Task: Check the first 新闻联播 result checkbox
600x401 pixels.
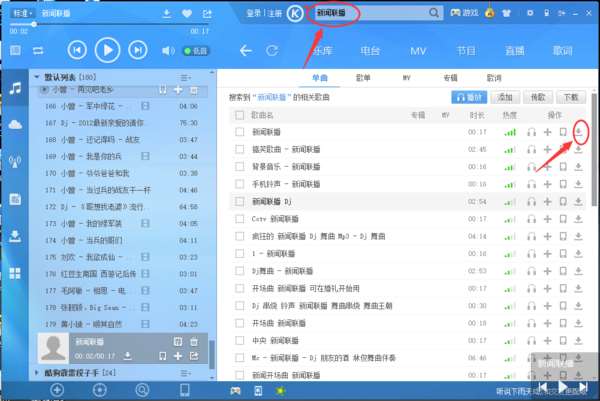Action: (x=240, y=132)
